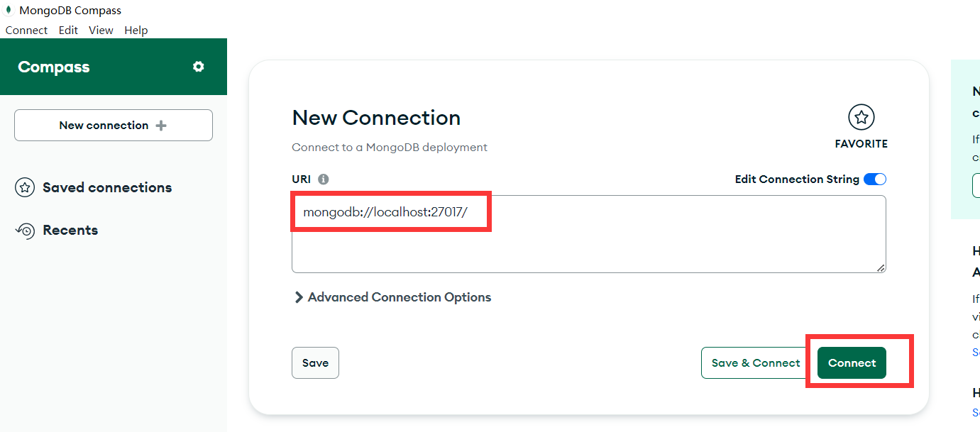Screen dimensions: 980x432
Task: Click the Favorite star icon
Action: tap(861, 118)
